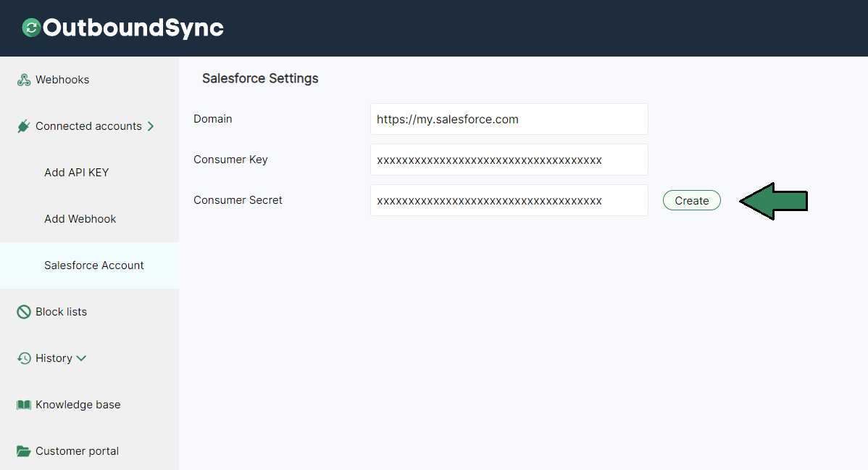
Task: Select the Consumer Key field
Action: click(509, 160)
